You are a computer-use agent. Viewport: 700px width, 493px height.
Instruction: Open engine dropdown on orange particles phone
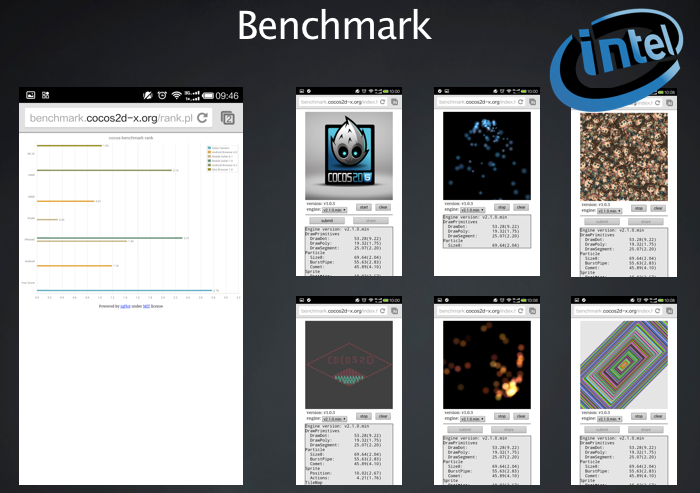(x=473, y=418)
